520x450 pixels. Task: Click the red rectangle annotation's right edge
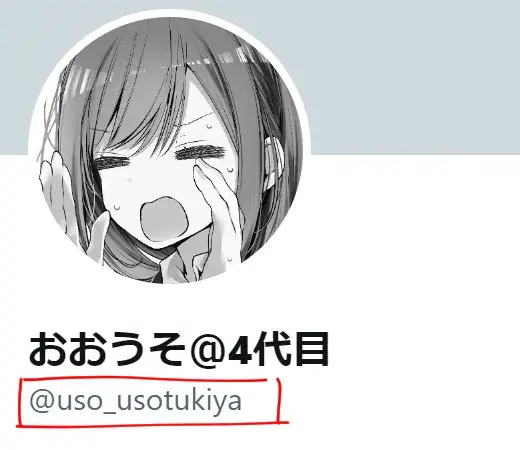click(x=278, y=400)
